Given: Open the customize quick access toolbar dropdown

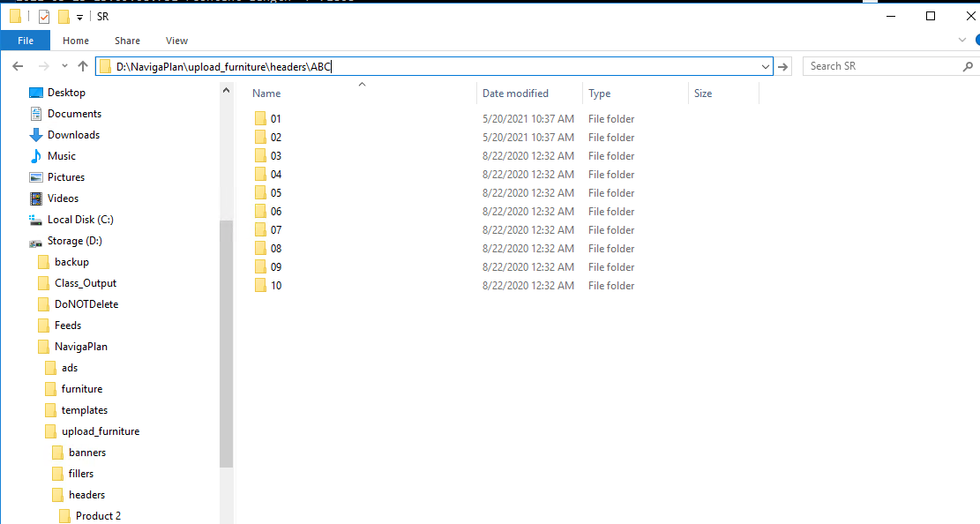Looking at the screenshot, I should [x=80, y=17].
